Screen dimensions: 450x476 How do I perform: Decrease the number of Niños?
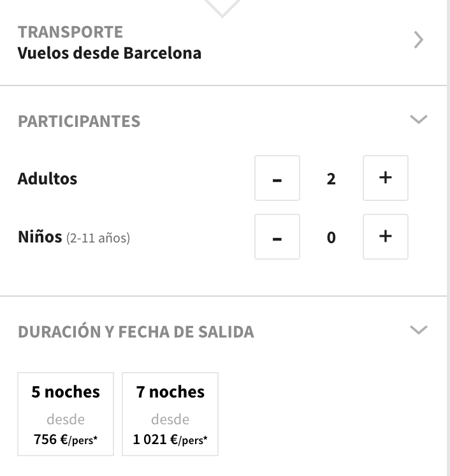[277, 237]
